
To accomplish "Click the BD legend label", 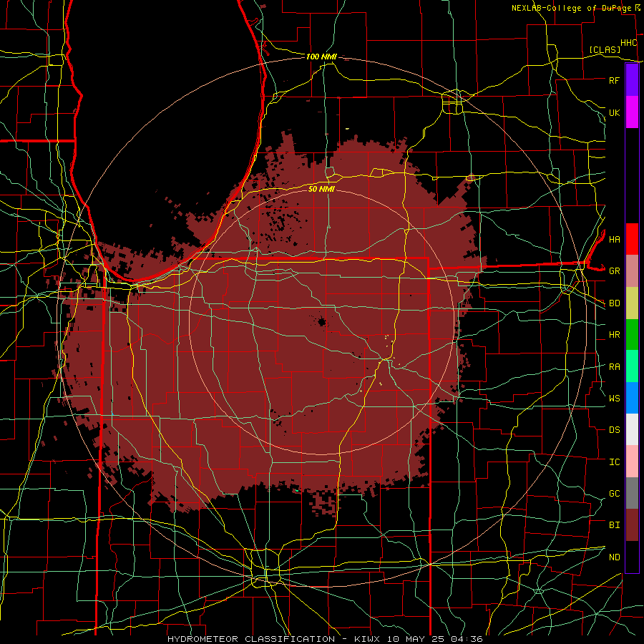I will click(614, 303).
